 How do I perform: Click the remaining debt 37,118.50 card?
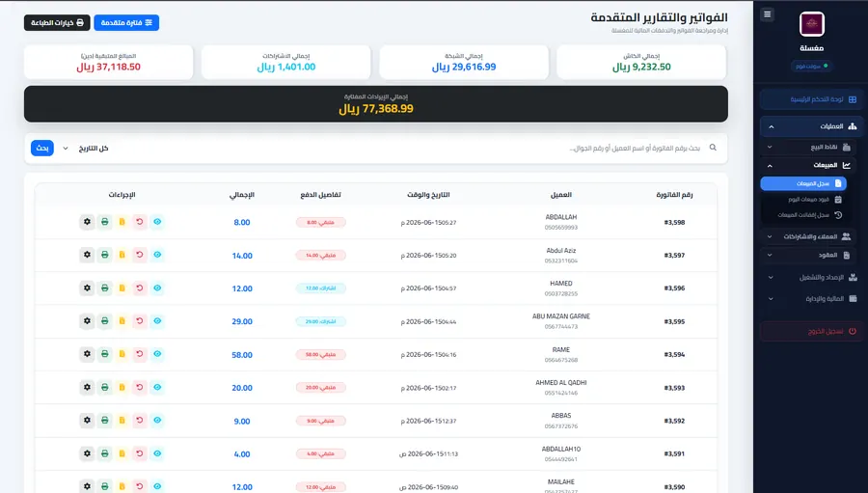[108, 62]
